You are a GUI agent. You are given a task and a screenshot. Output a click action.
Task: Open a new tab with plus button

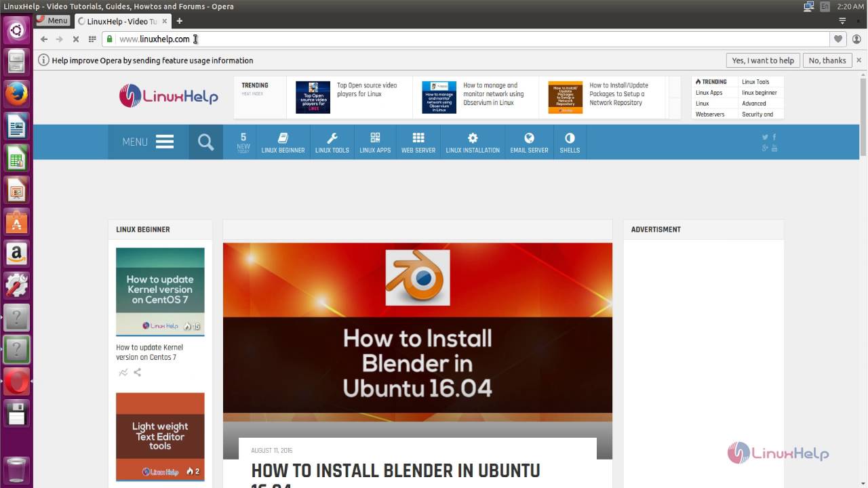(180, 21)
